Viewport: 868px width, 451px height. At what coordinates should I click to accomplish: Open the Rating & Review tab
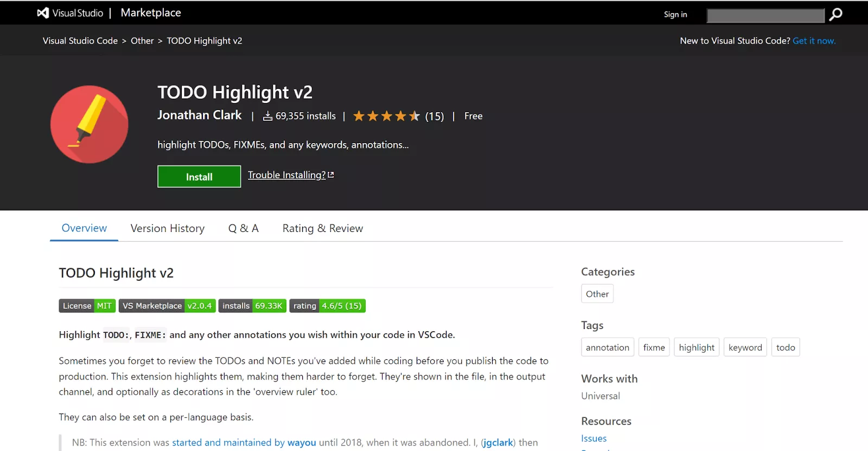pos(323,228)
